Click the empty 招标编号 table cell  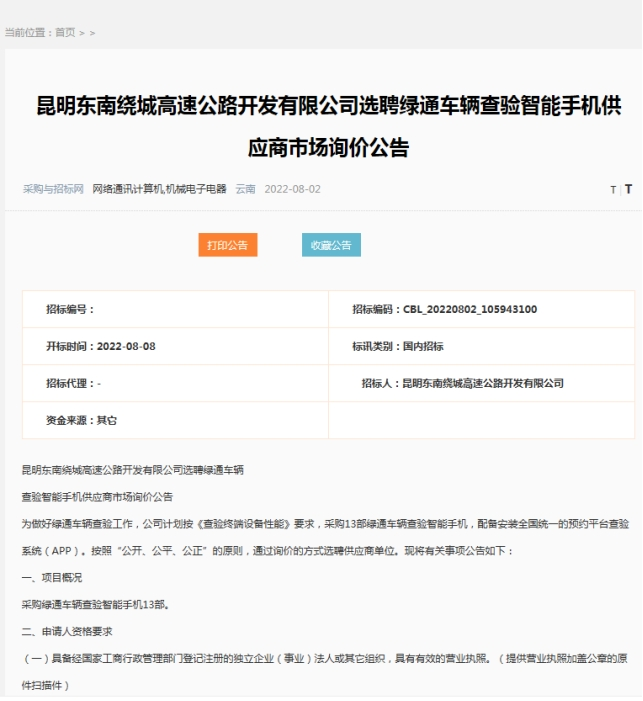pyautogui.click(x=70, y=309)
